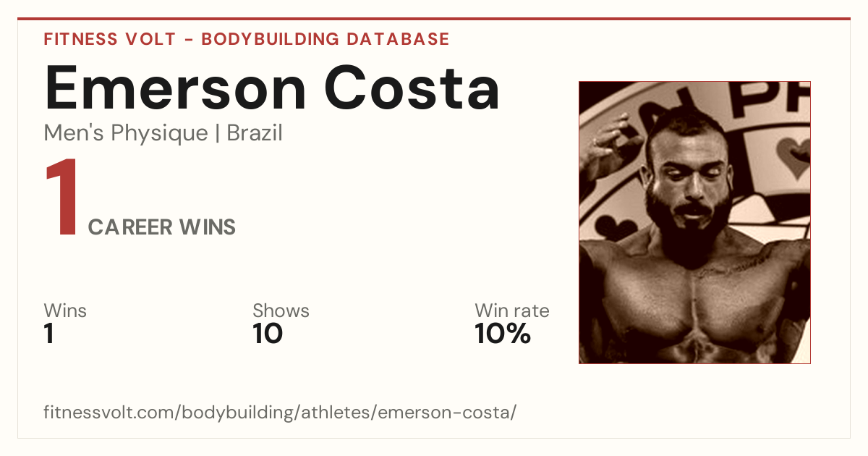Click the BODYBUILDING DATABASE text

click(325, 39)
